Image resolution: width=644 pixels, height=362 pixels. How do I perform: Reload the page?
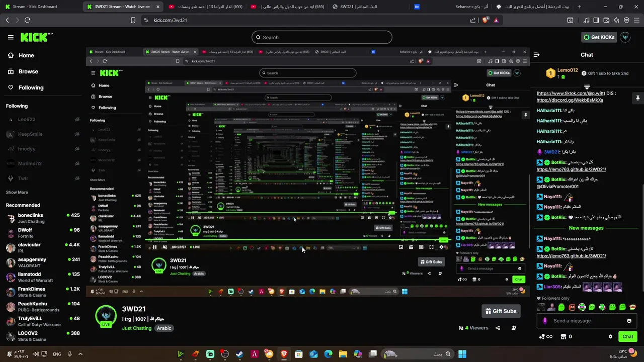click(x=27, y=20)
